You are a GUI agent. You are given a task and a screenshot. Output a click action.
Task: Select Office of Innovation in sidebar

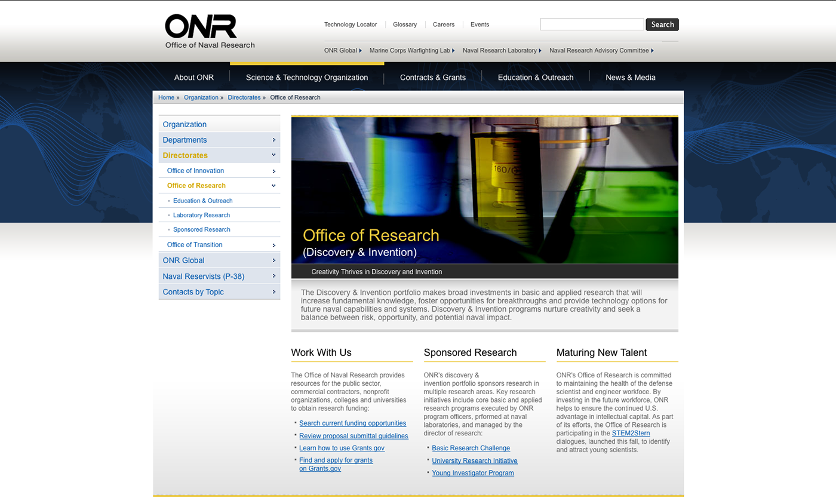click(x=195, y=171)
